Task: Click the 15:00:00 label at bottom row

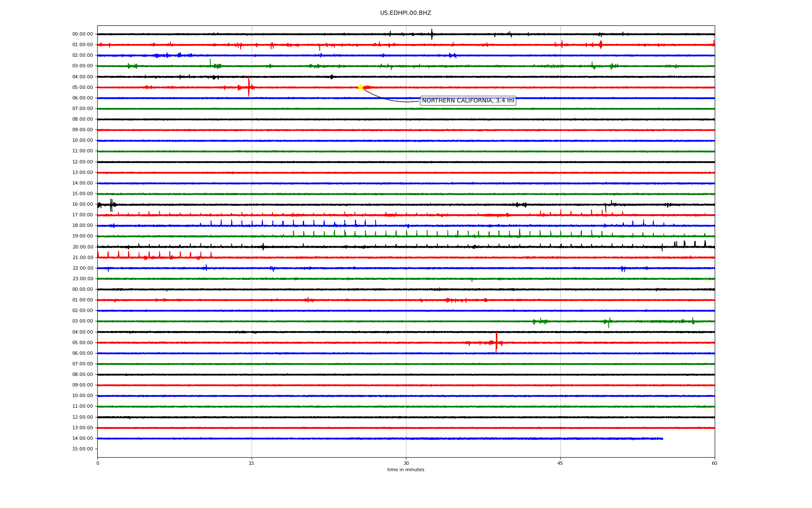Action: tap(82, 449)
